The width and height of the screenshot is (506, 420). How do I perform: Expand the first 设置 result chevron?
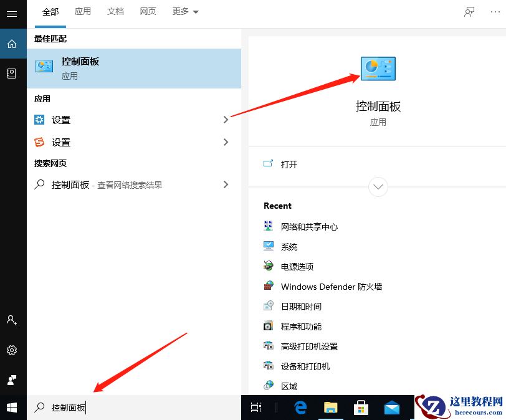click(226, 120)
